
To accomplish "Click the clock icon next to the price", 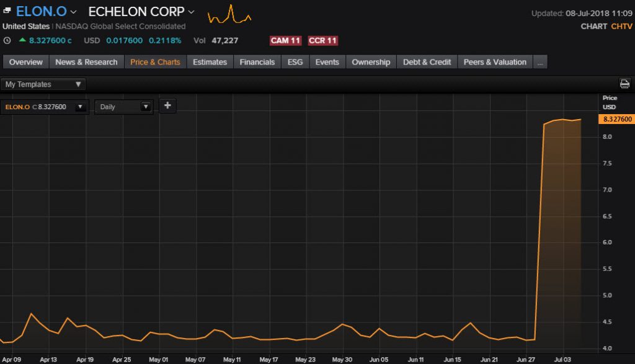I will click(7, 40).
